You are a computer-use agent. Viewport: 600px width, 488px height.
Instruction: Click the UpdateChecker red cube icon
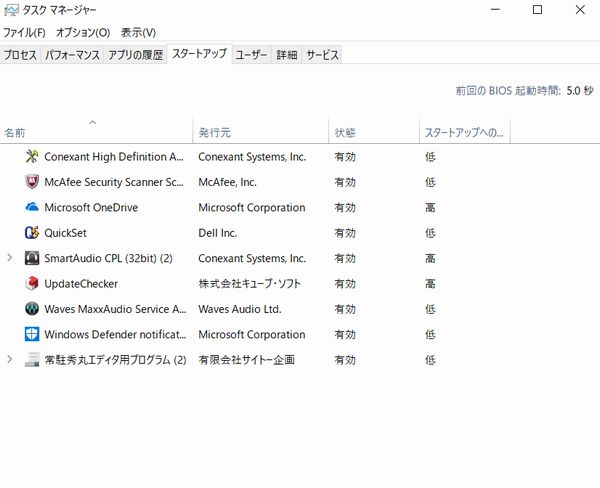coord(32,284)
